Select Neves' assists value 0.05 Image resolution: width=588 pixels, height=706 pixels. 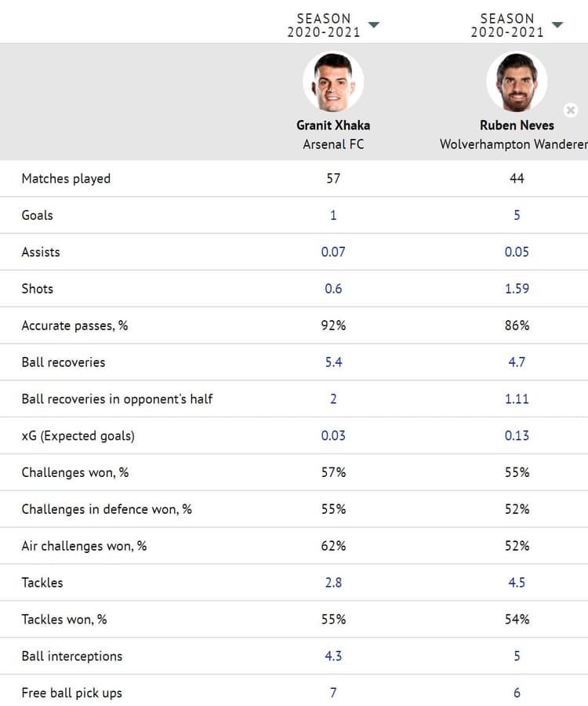pos(517,252)
